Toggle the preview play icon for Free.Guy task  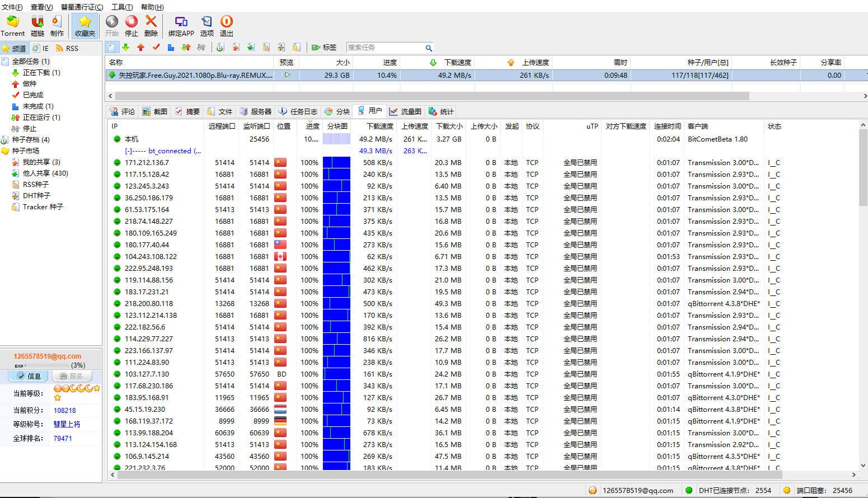287,75
